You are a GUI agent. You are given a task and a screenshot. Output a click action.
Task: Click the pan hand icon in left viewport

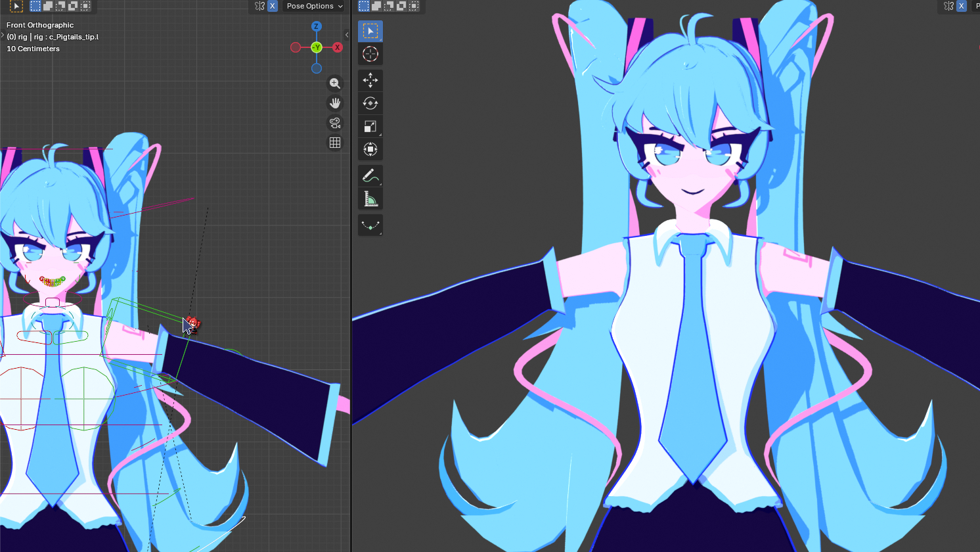click(335, 103)
